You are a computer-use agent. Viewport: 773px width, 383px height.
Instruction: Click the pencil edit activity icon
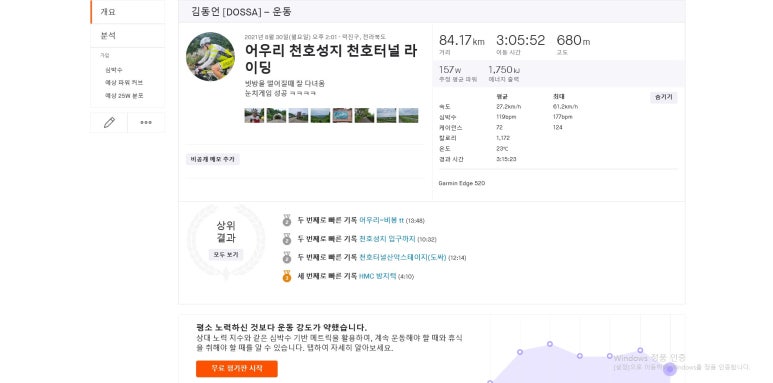(x=109, y=123)
